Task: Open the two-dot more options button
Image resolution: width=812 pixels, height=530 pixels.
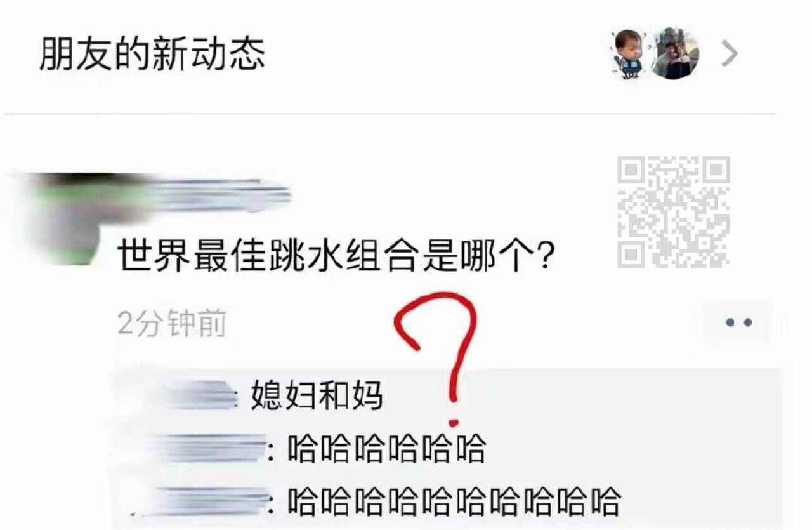Action: 738,322
